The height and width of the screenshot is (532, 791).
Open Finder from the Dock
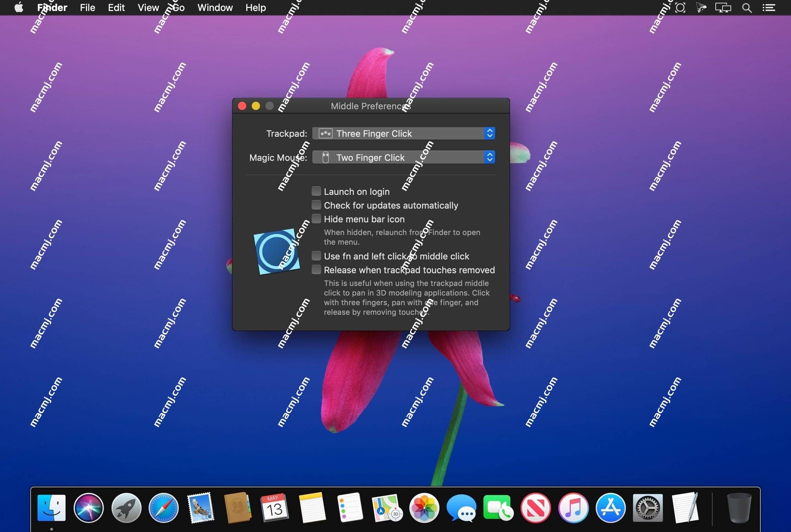pyautogui.click(x=52, y=508)
